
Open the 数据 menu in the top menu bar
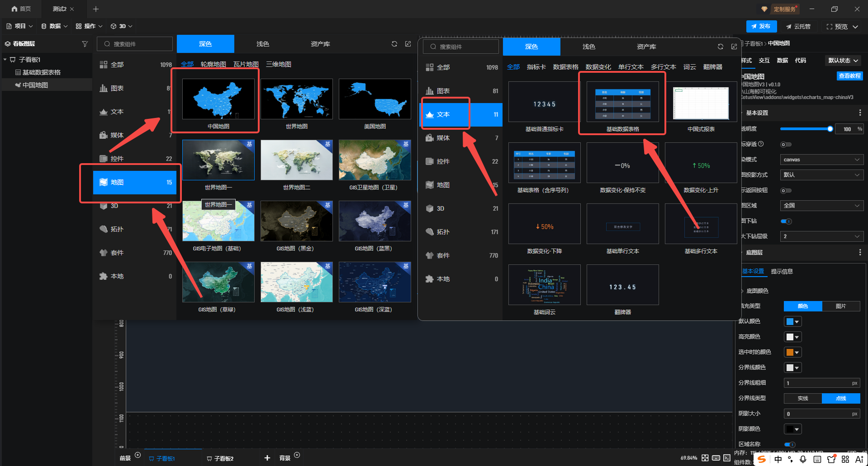pyautogui.click(x=54, y=26)
